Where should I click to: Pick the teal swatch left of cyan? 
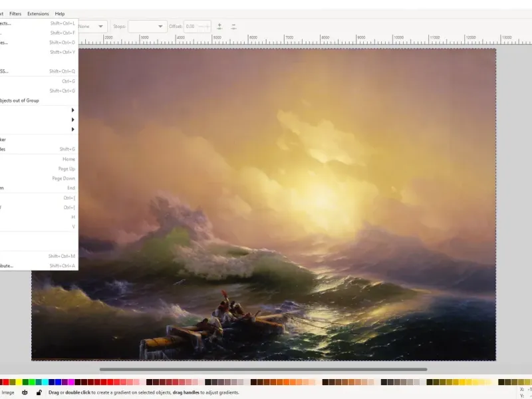(x=39, y=382)
